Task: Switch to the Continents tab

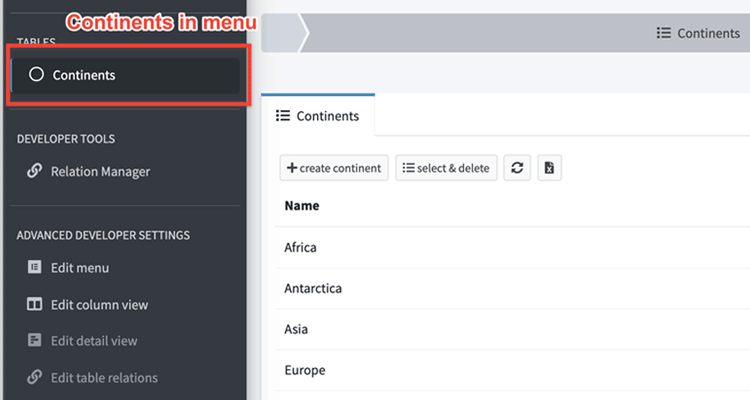Action: pyautogui.click(x=317, y=116)
